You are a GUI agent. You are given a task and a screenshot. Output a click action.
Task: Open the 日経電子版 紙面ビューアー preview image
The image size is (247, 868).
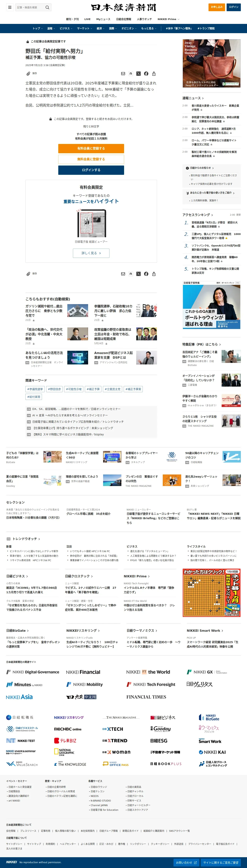(91, 223)
